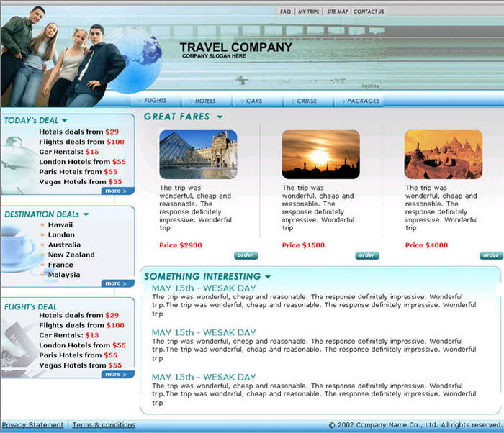Expand the Something Interesting dropdown arrow
Screen dimensions: 504x433
coord(268,277)
